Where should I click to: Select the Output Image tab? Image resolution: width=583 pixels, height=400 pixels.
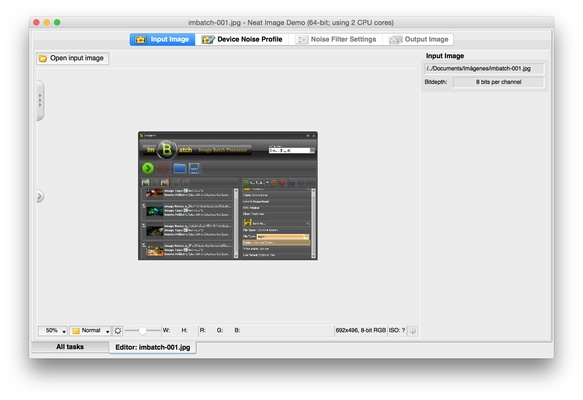click(418, 39)
